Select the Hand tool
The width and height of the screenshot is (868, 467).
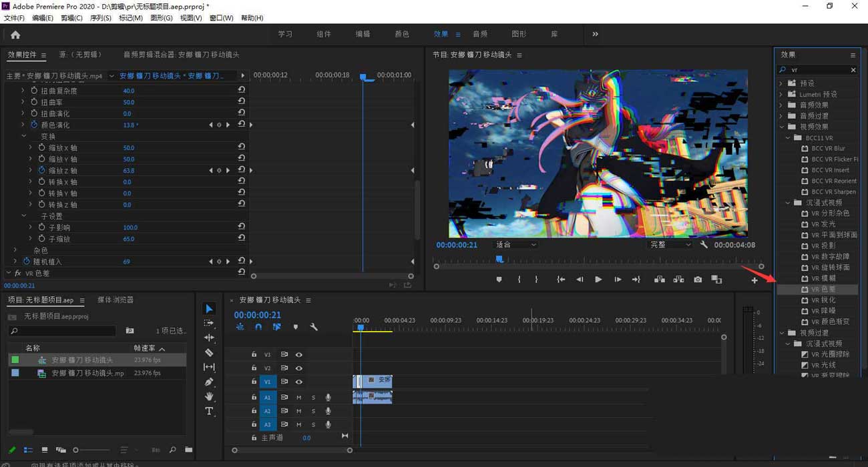point(209,396)
